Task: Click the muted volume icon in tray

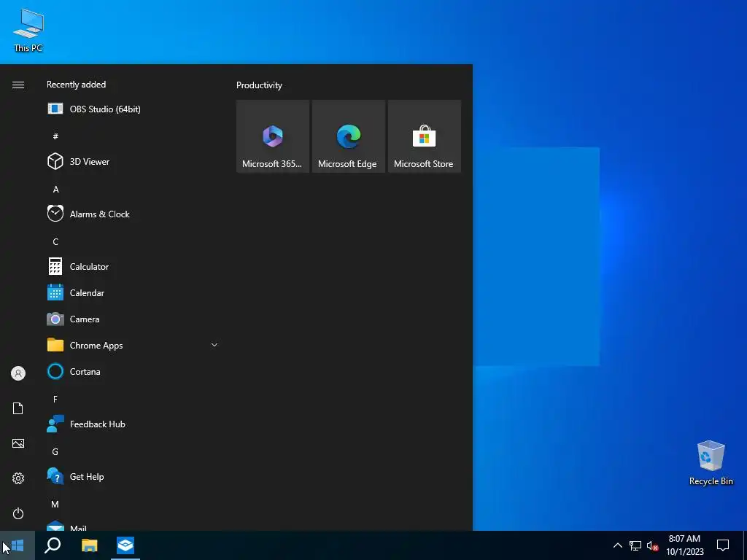Action: pyautogui.click(x=652, y=545)
